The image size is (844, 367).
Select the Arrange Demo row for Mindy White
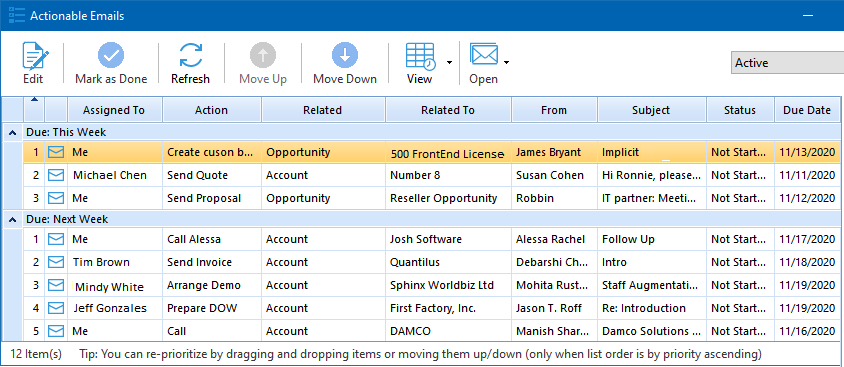(431, 285)
